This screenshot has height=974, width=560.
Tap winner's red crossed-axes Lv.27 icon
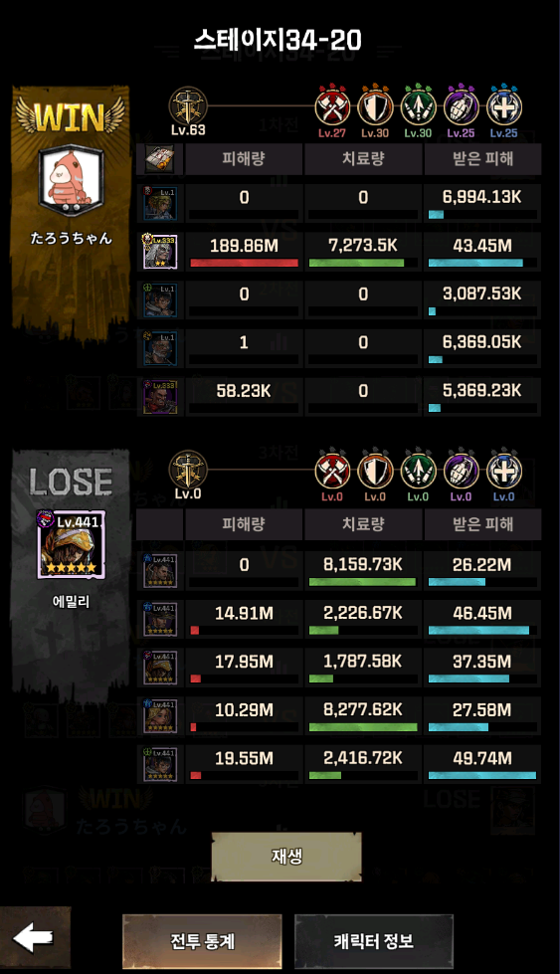point(332,106)
